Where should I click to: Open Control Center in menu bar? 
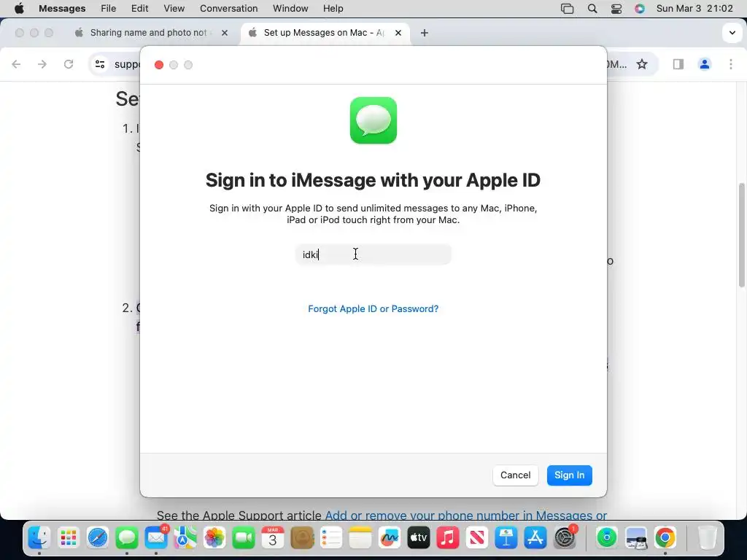(616, 9)
